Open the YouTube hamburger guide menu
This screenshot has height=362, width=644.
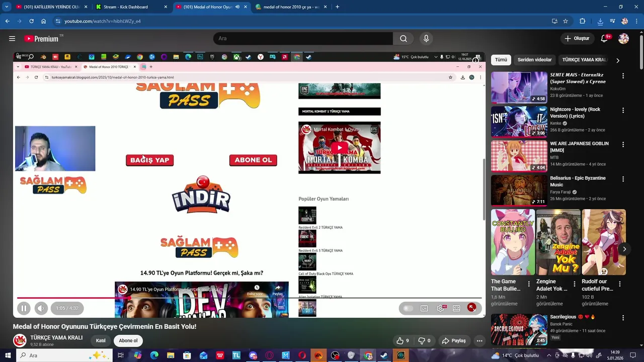tap(12, 38)
